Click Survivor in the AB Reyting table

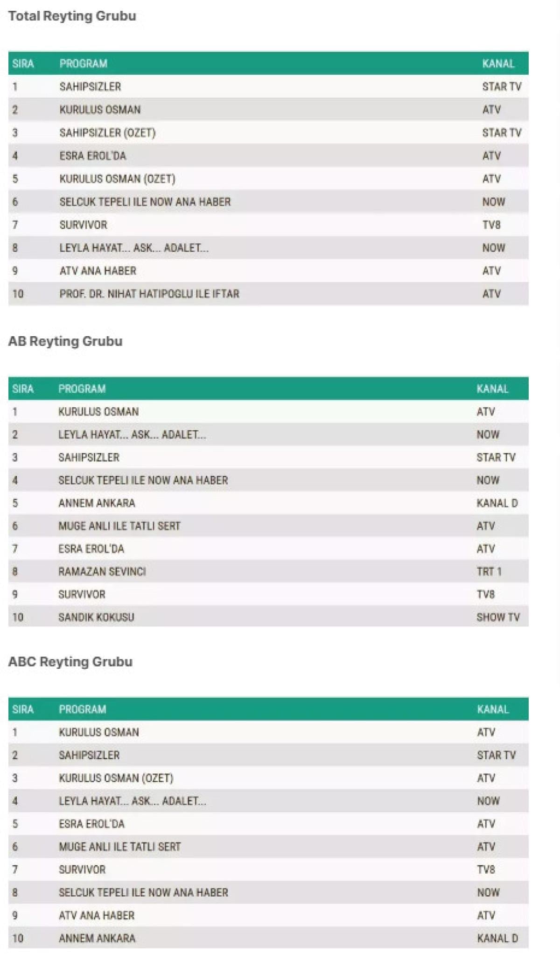click(82, 594)
